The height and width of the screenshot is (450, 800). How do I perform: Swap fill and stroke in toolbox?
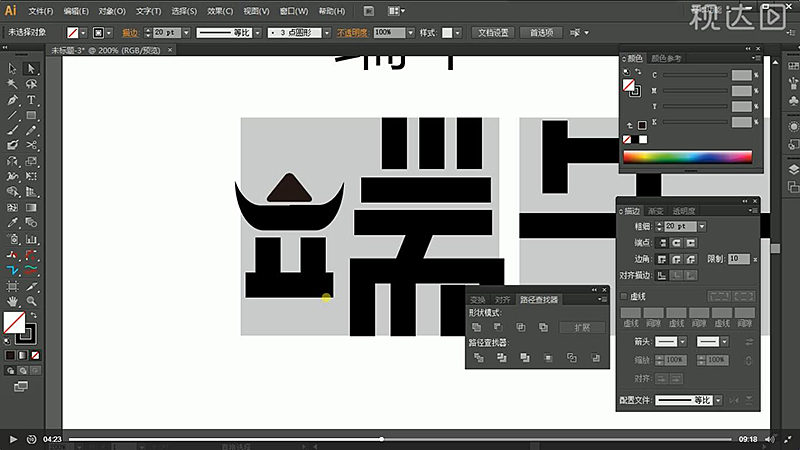(x=34, y=315)
